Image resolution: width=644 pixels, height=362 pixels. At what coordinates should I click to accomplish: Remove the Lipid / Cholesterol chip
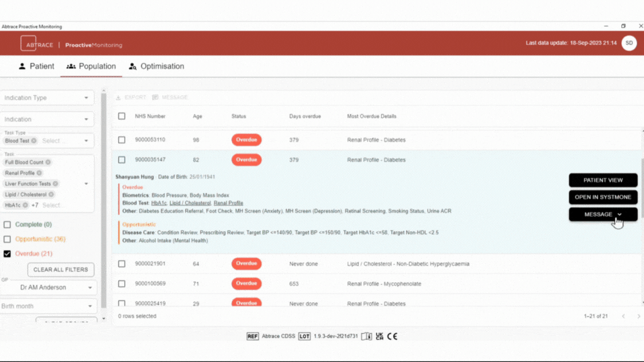(x=51, y=194)
